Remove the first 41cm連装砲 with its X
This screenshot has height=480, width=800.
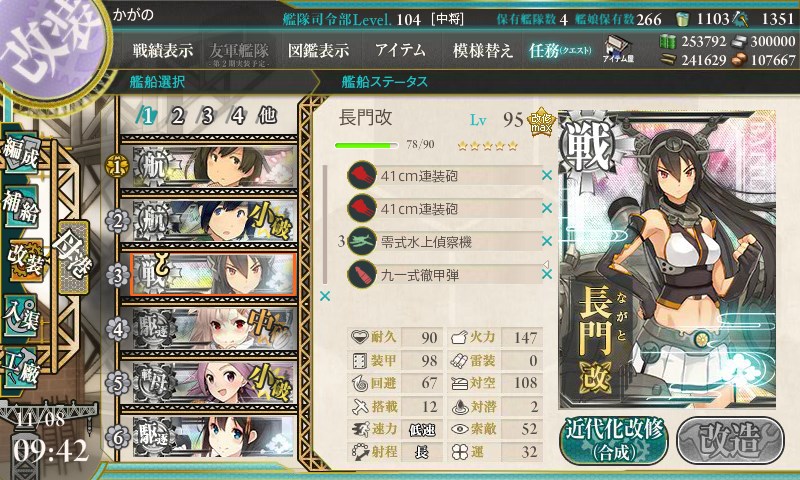pyautogui.click(x=547, y=175)
